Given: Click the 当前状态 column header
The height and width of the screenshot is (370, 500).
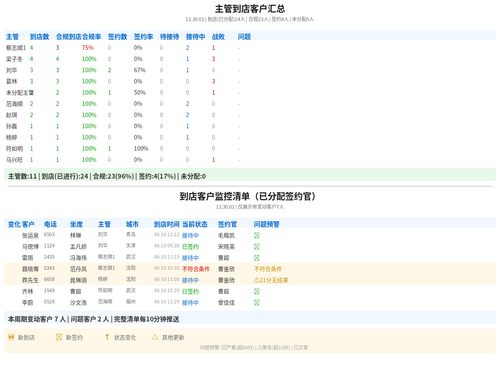Looking at the screenshot, I should click(195, 224).
